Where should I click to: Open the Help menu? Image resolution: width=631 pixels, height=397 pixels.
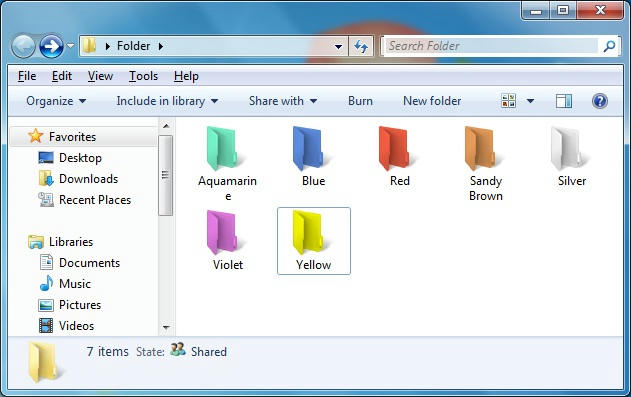pos(186,76)
